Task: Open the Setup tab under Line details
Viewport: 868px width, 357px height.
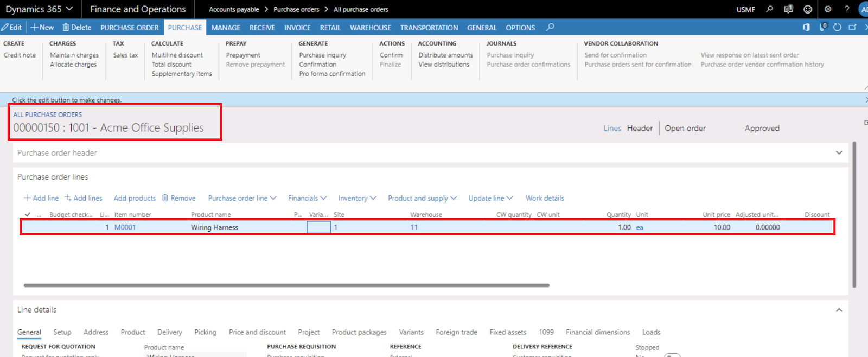Action: click(x=62, y=332)
